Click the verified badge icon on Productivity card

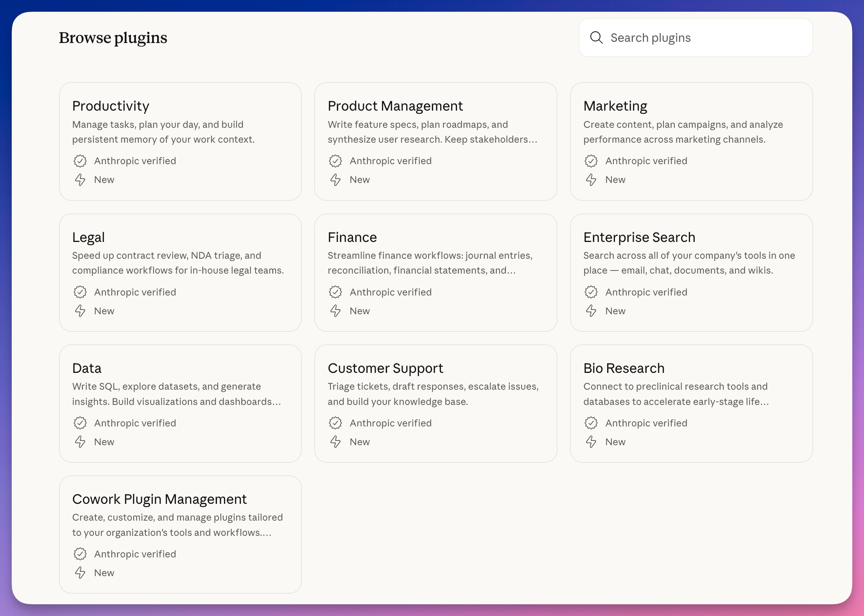coord(80,161)
